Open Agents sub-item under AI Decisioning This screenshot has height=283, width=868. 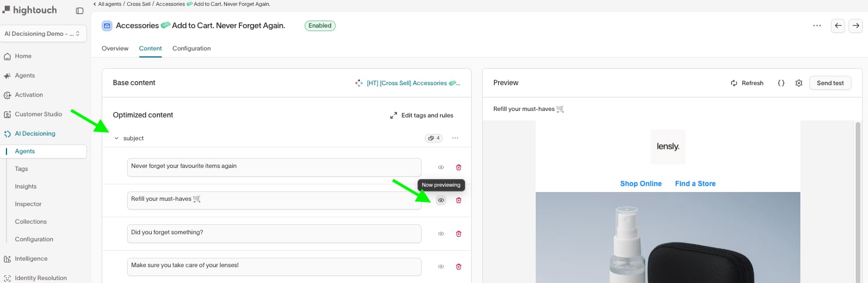(44, 151)
